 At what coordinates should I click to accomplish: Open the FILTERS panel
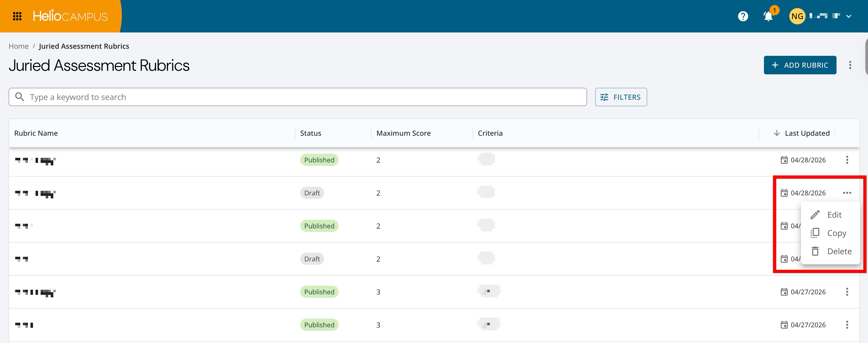[x=621, y=97]
